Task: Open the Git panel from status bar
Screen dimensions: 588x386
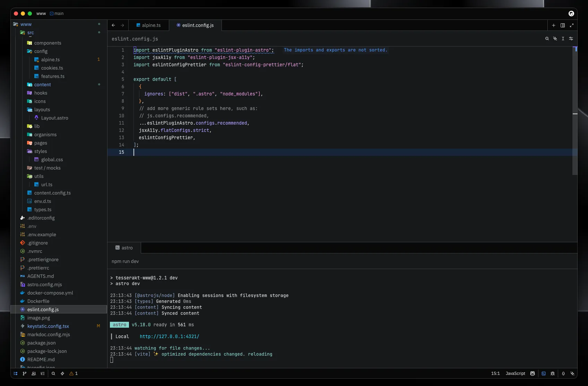Action: (x=25, y=374)
